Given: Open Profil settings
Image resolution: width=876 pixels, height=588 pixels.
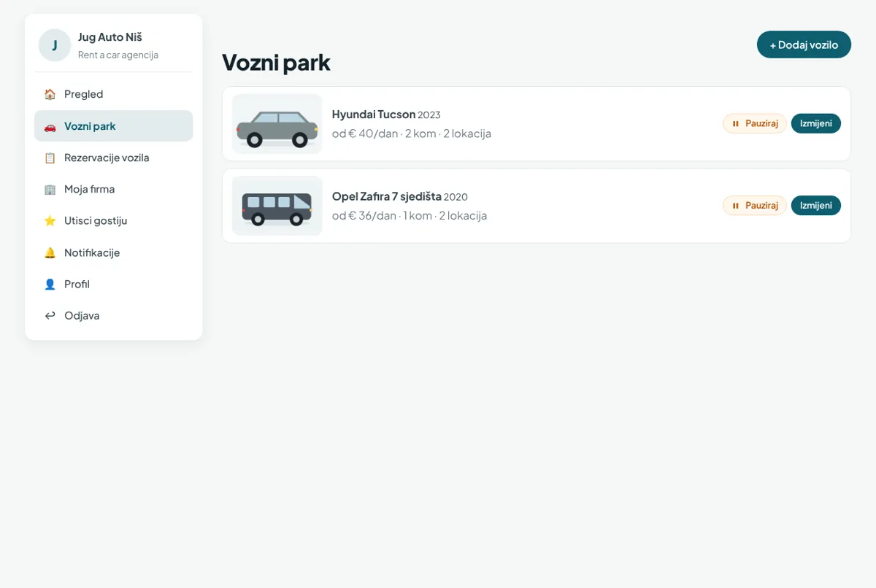Looking at the screenshot, I should click(x=113, y=284).
